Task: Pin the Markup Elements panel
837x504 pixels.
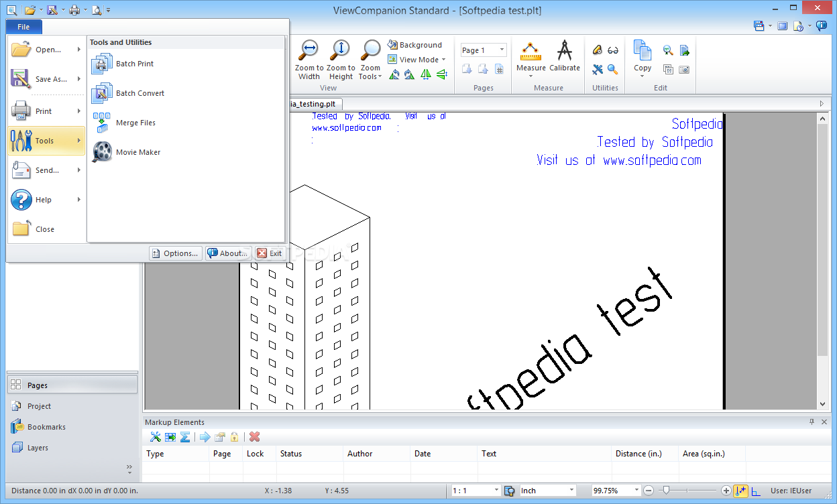Action: pyautogui.click(x=812, y=422)
